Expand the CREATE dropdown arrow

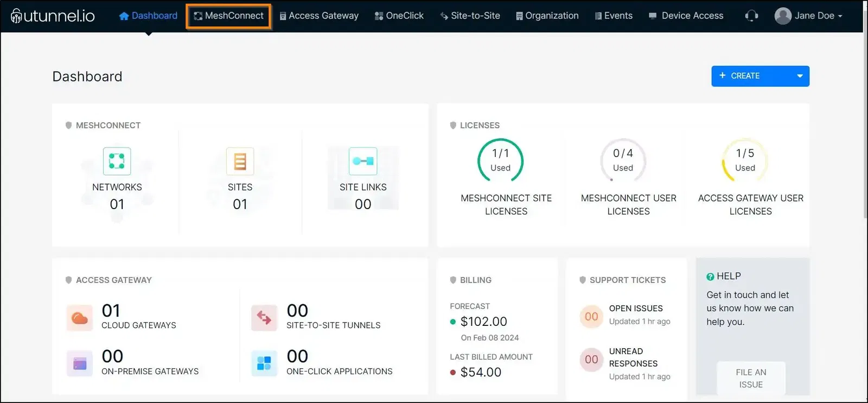(x=800, y=76)
